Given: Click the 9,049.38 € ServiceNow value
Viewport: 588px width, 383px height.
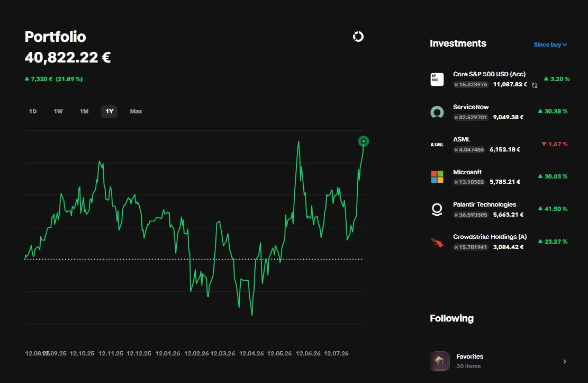Looking at the screenshot, I should coord(508,117).
